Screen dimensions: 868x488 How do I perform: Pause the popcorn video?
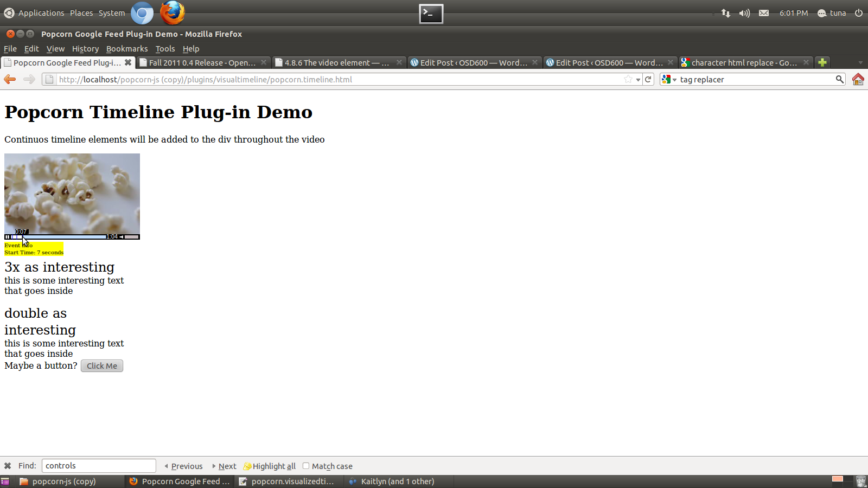7,237
